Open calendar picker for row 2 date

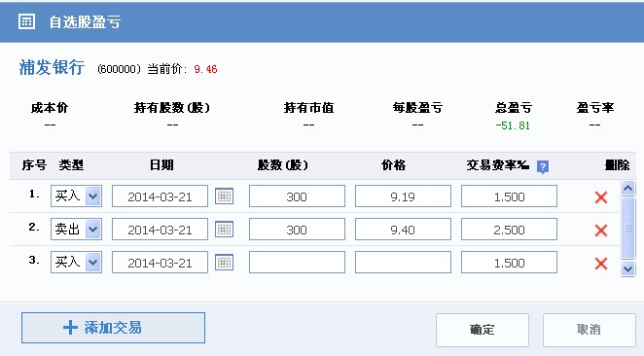coord(225,230)
